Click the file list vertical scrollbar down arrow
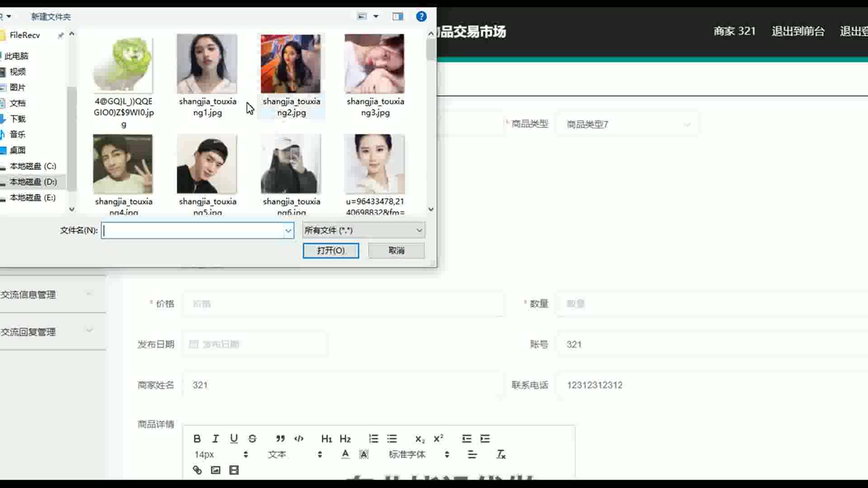This screenshot has height=488, width=868. pyautogui.click(x=431, y=209)
